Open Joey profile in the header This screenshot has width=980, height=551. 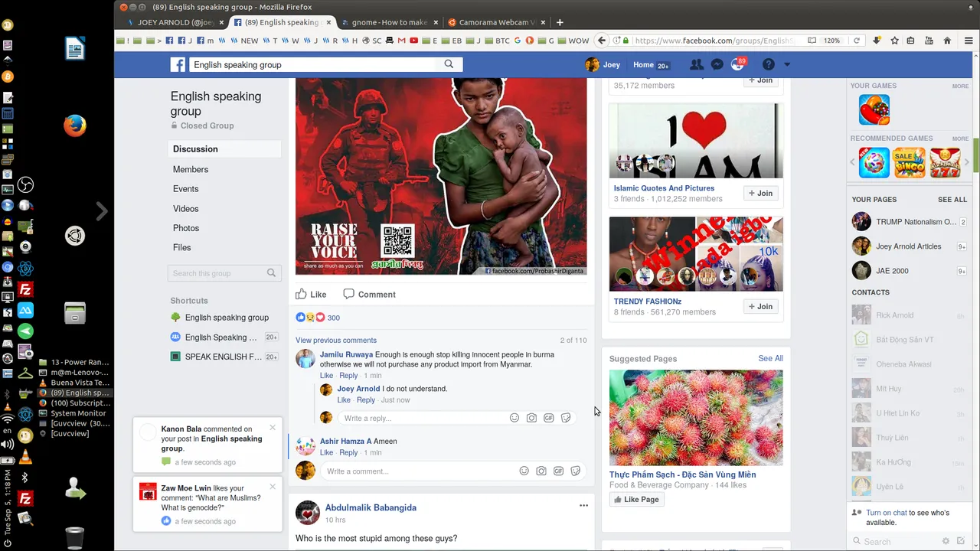tap(603, 65)
